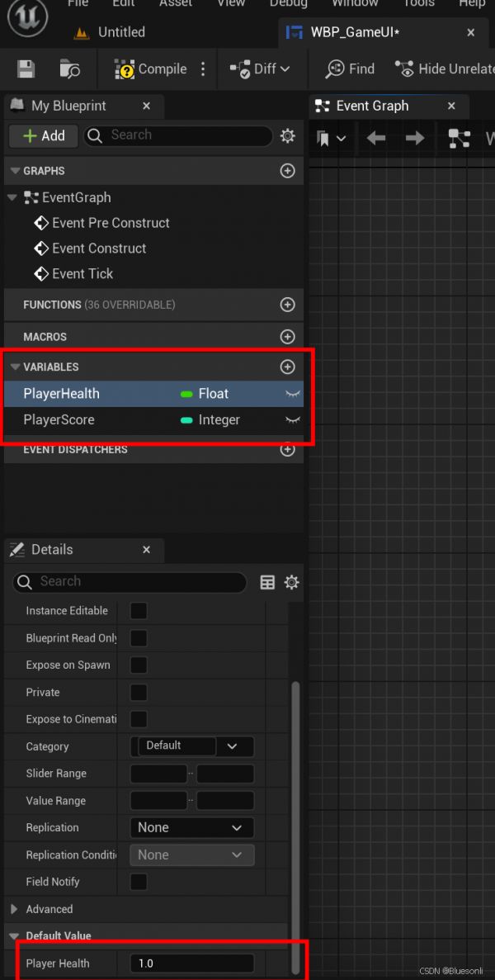Select the Event Graph tab
495x980 pixels.
pos(372,106)
